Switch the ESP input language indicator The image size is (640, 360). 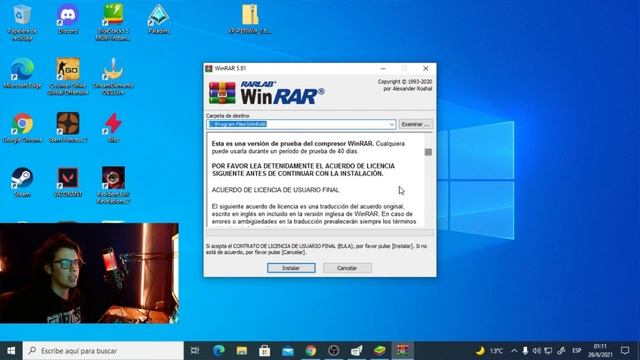click(x=576, y=351)
